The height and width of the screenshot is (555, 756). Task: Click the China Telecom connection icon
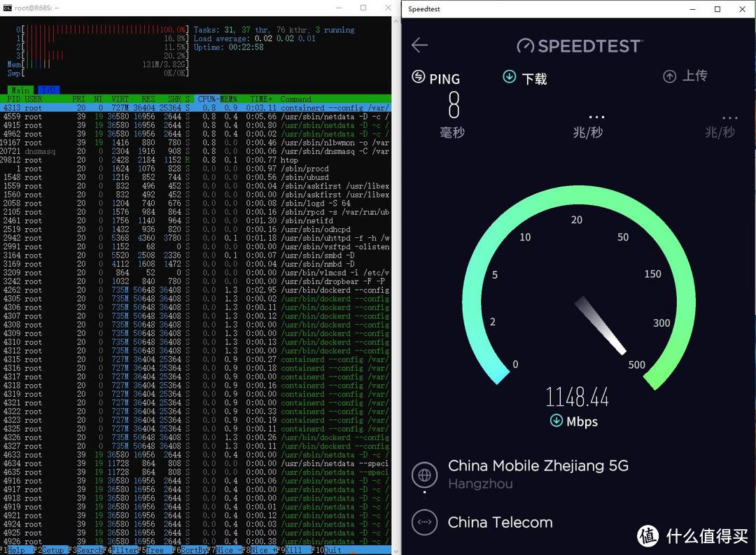point(425,522)
